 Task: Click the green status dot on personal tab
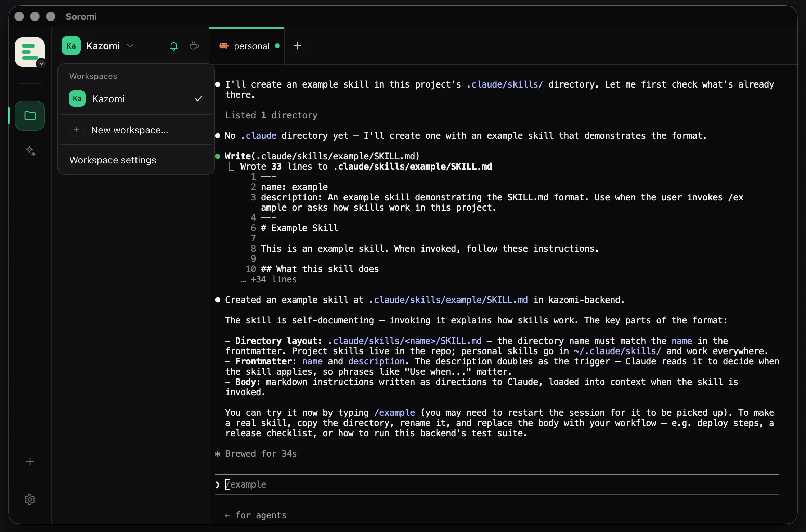pyautogui.click(x=277, y=46)
